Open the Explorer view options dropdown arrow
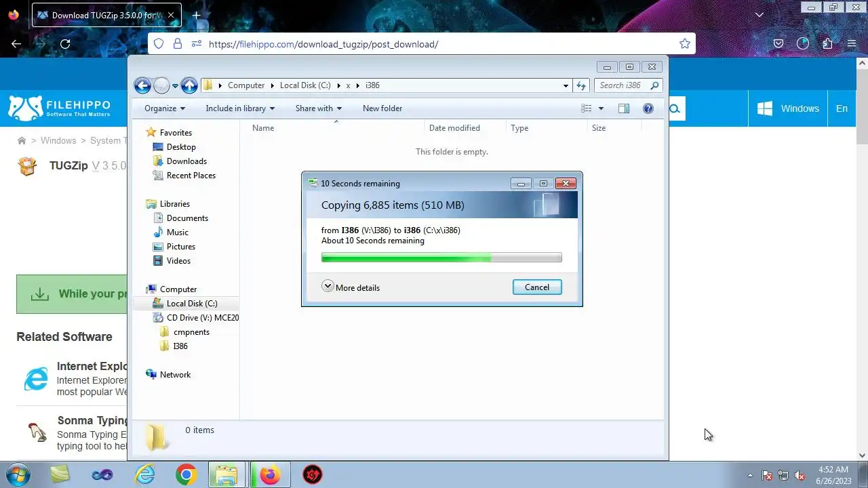Screen dimensions: 868x488 601,108
